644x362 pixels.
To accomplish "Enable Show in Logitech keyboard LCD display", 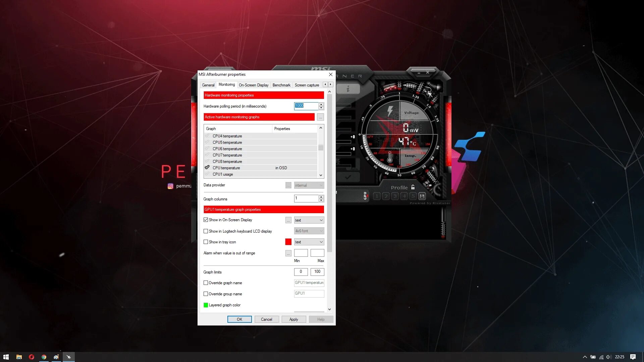I will [x=206, y=231].
